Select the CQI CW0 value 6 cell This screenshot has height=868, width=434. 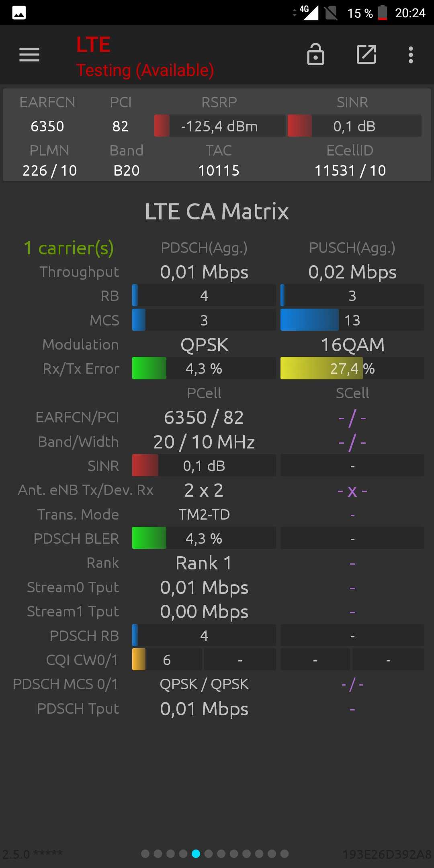point(167,659)
